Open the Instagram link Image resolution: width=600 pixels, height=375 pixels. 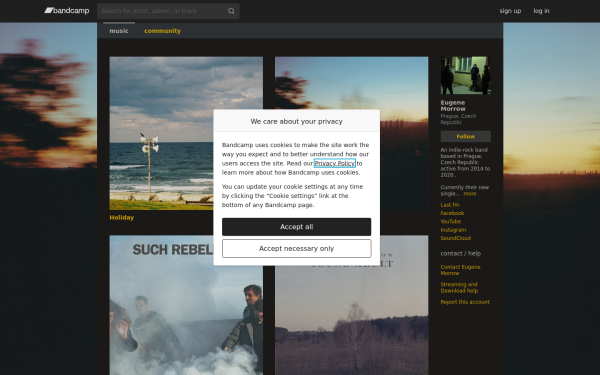453,230
